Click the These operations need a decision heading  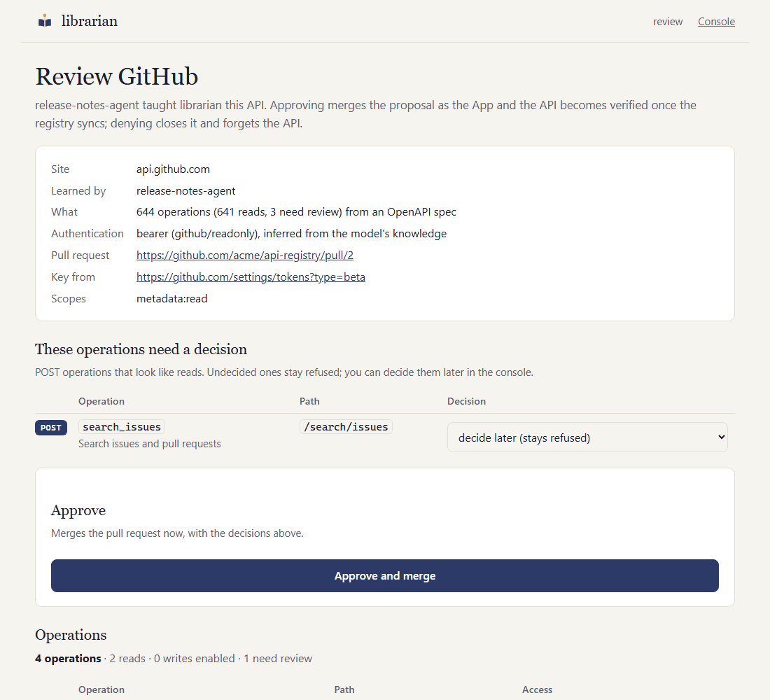coord(141,349)
